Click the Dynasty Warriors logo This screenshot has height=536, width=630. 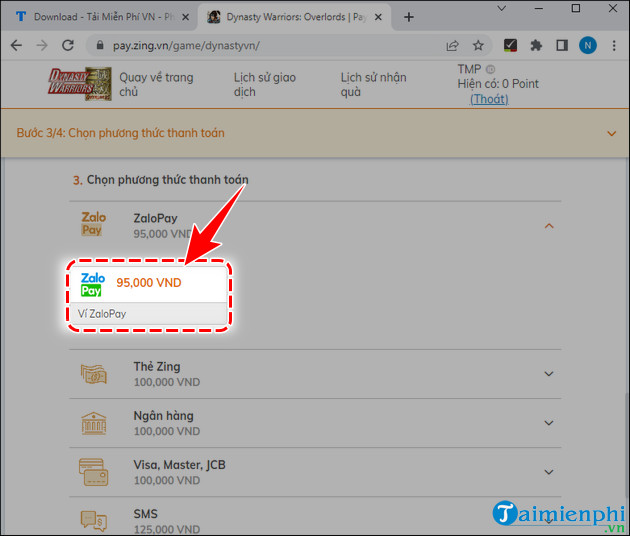click(x=80, y=84)
